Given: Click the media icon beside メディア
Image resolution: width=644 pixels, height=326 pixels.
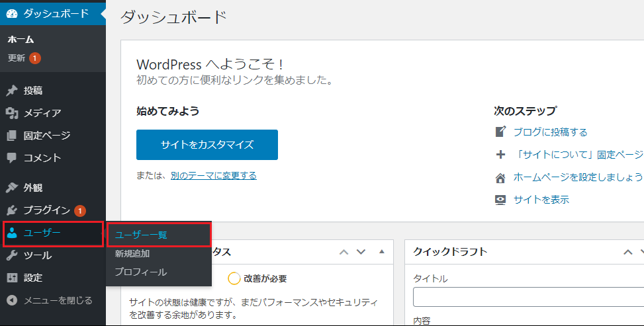Looking at the screenshot, I should [x=12, y=113].
